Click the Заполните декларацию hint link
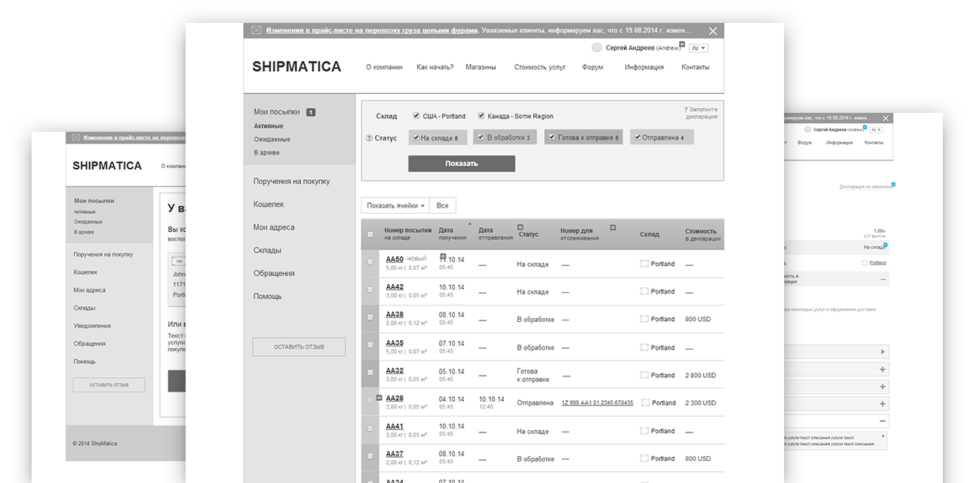Image resolution: width=980 pixels, height=483 pixels. point(701,113)
